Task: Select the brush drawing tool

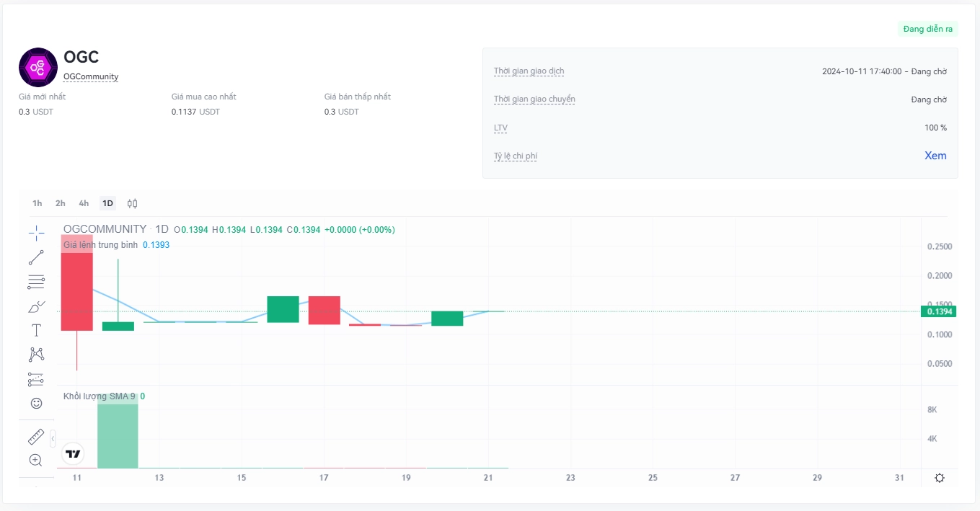Action: [x=36, y=306]
